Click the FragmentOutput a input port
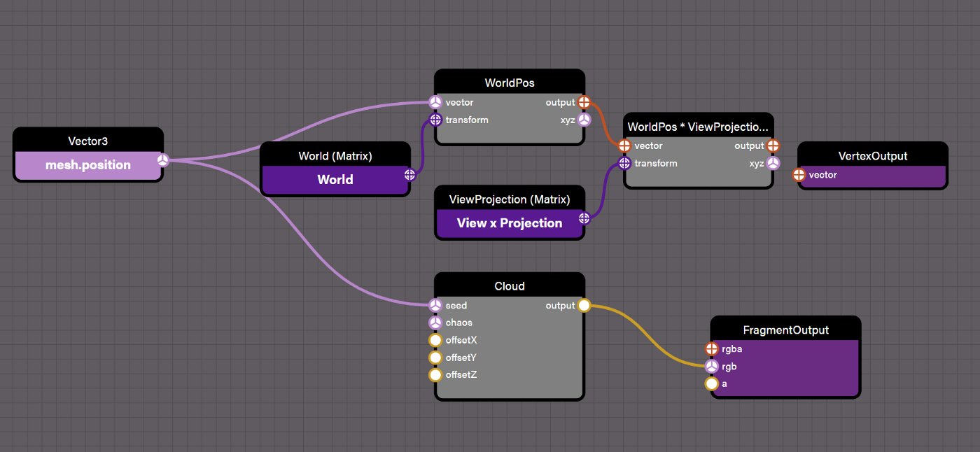The width and height of the screenshot is (980, 452). pyautogui.click(x=711, y=383)
